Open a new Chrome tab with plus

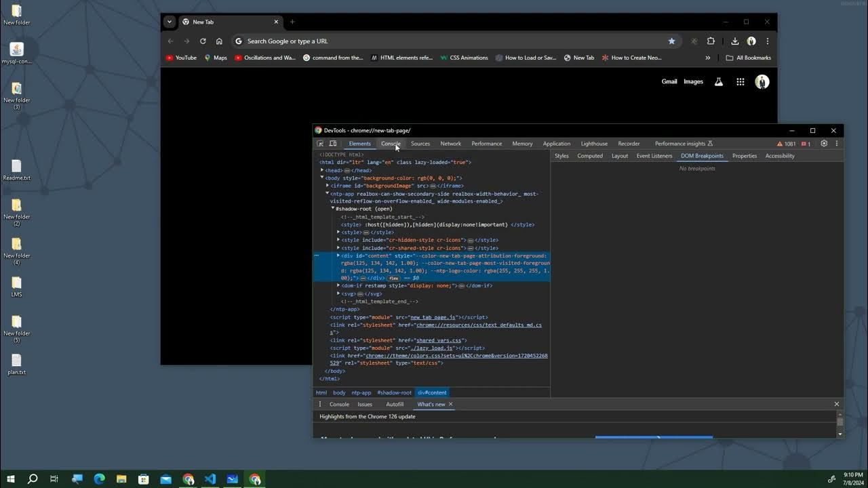coord(292,22)
